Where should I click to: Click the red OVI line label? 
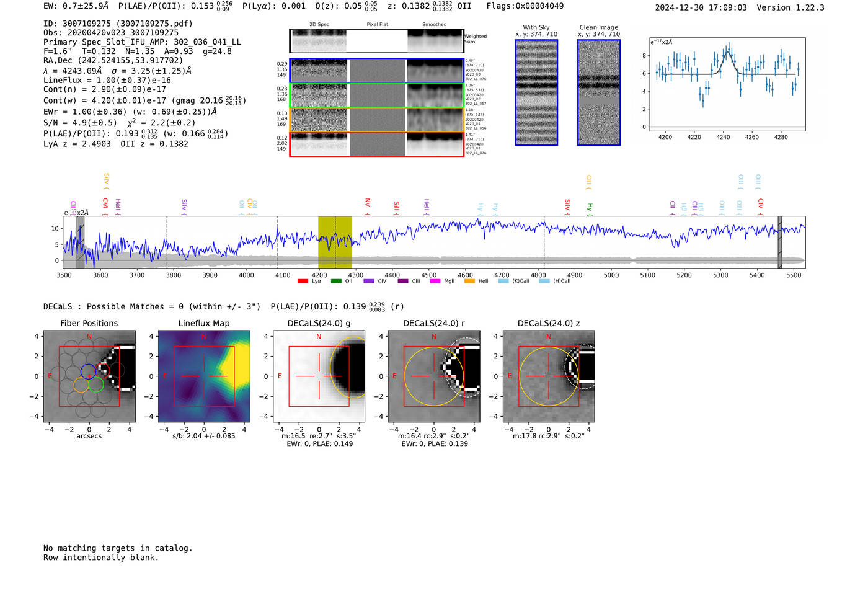tap(105, 206)
